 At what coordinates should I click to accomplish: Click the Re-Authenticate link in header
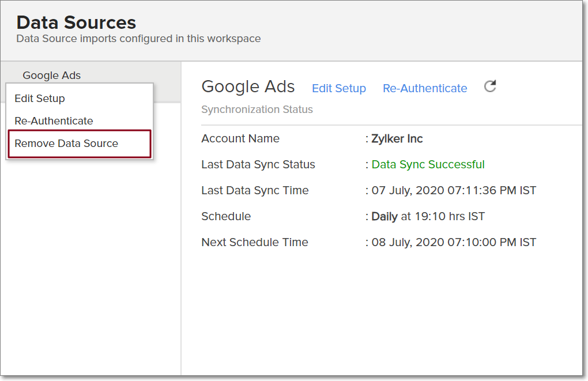[425, 88]
